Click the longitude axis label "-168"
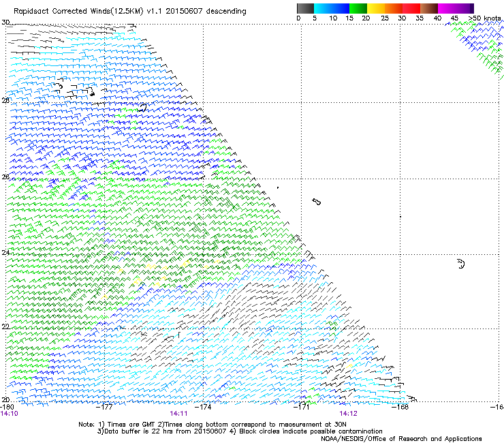The image size is (504, 443). coord(400,407)
